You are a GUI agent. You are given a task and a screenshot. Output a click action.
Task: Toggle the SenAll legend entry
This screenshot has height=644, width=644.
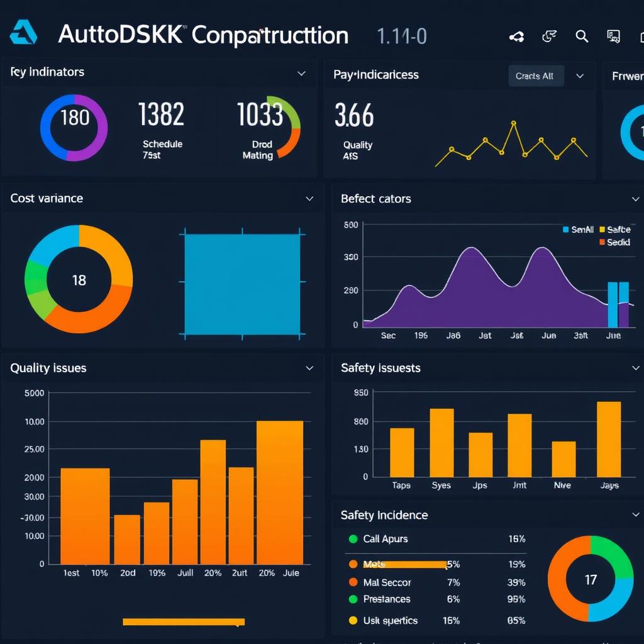pyautogui.click(x=579, y=230)
